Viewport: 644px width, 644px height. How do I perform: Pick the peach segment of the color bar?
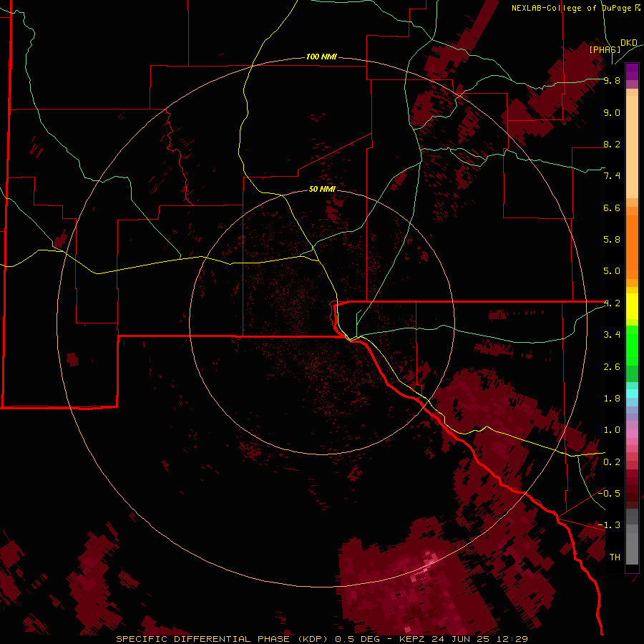tap(632, 147)
